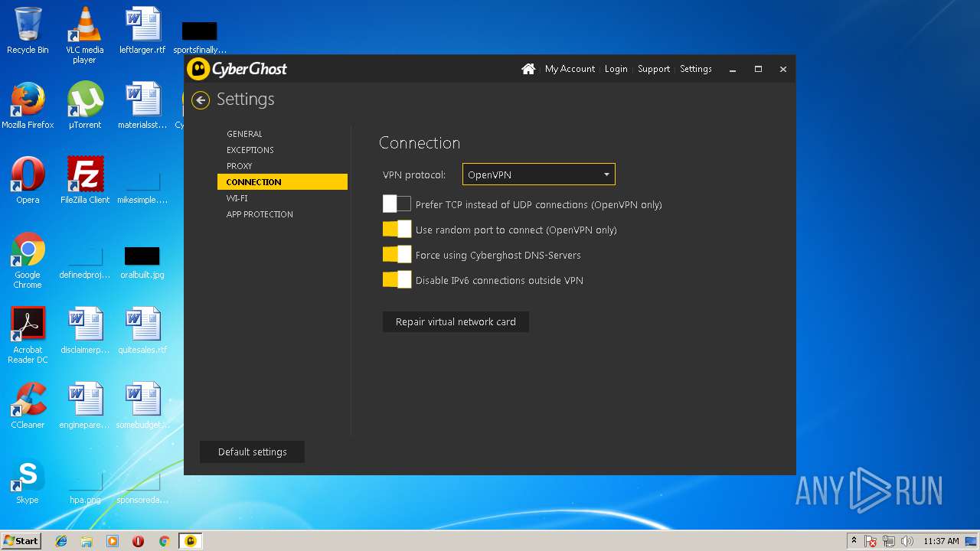Open oralbuilt.jpg image file

click(142, 261)
